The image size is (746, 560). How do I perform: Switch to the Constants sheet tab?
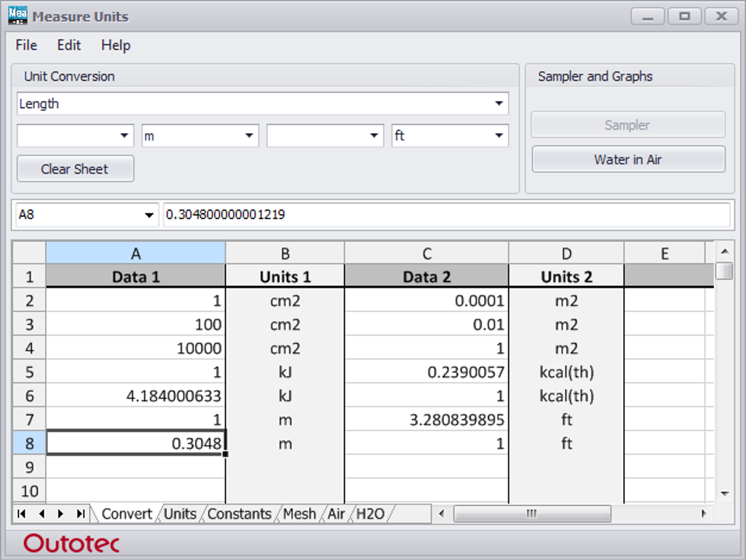239,514
